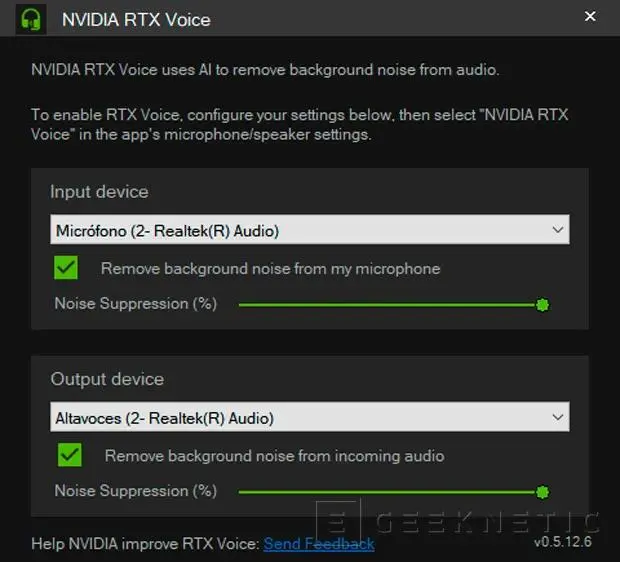This screenshot has height=562, width=620.
Task: Click the input Noise Suppression slider handle
Action: click(542, 305)
